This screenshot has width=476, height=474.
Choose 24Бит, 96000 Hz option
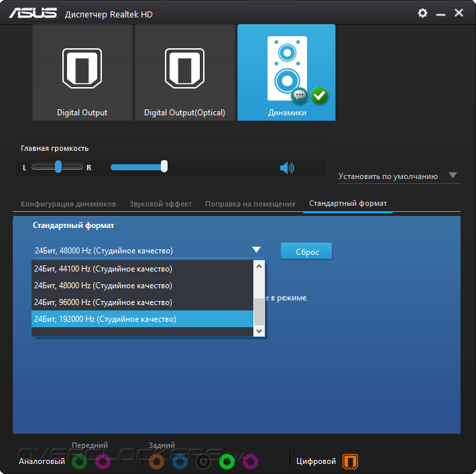[x=142, y=302]
